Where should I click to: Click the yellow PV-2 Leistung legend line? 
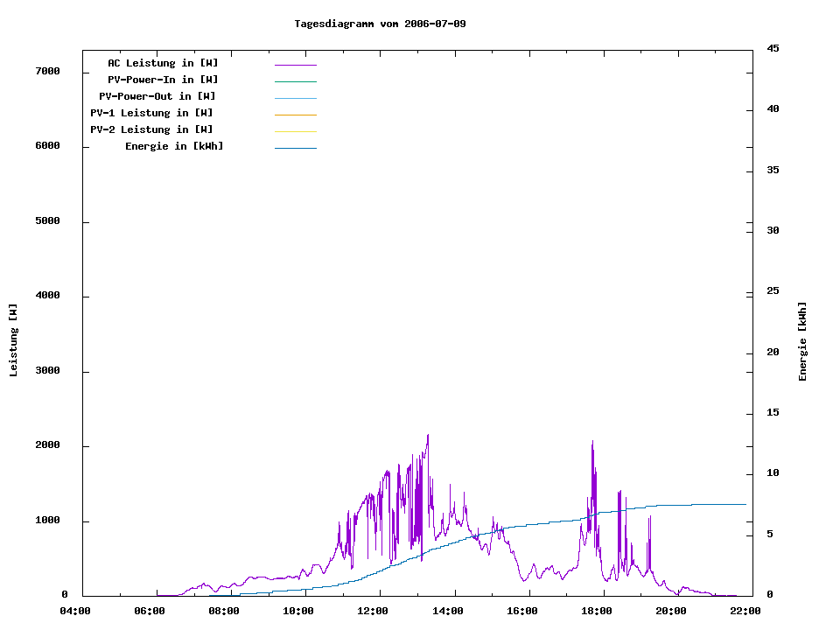point(295,131)
